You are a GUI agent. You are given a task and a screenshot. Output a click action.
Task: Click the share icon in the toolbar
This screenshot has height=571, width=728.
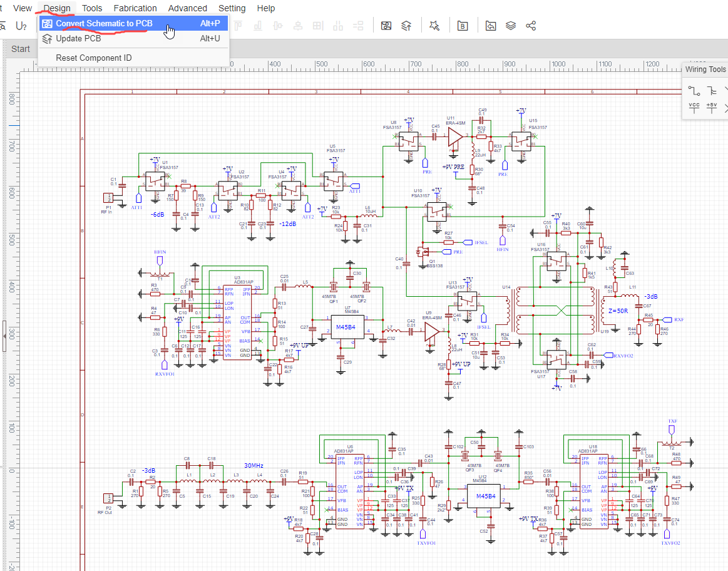click(x=531, y=26)
